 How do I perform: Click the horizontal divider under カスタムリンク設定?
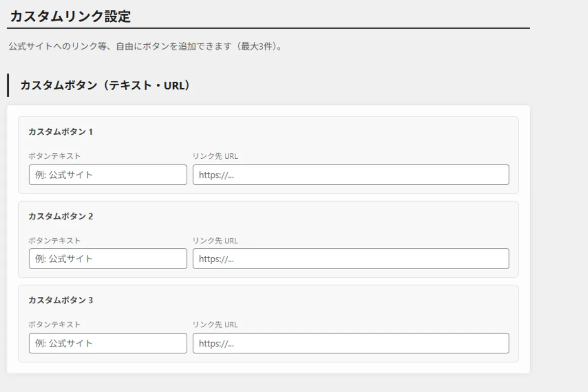pos(269,28)
